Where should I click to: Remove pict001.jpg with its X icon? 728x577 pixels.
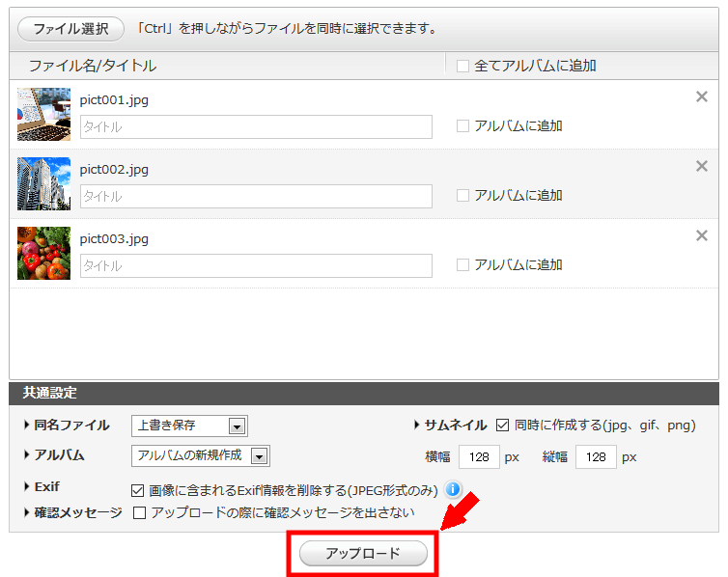click(x=702, y=96)
